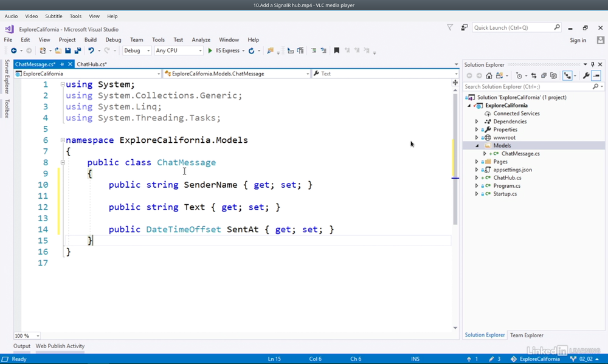Click the Open File folder icon

point(58,51)
